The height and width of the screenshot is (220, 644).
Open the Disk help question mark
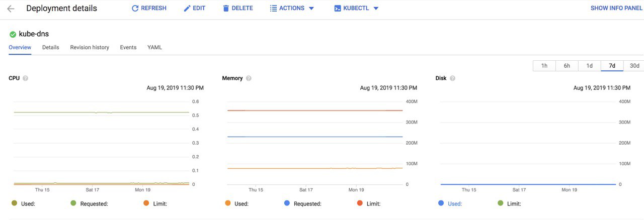452,78
